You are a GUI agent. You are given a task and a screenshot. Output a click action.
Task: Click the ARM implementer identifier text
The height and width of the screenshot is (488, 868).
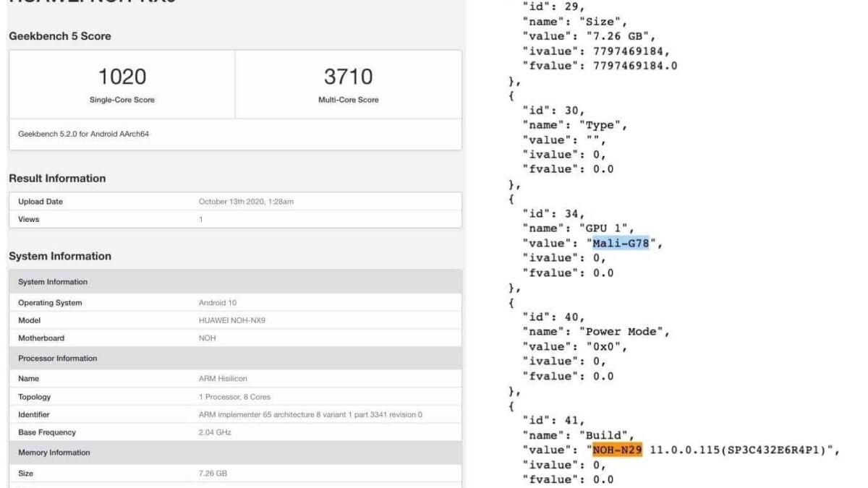coord(310,415)
